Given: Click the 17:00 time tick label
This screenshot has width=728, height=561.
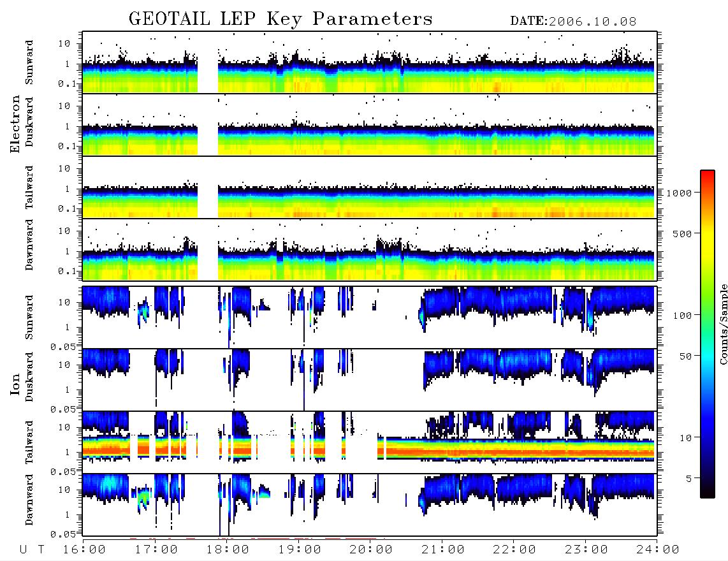Looking at the screenshot, I should pos(156,550).
